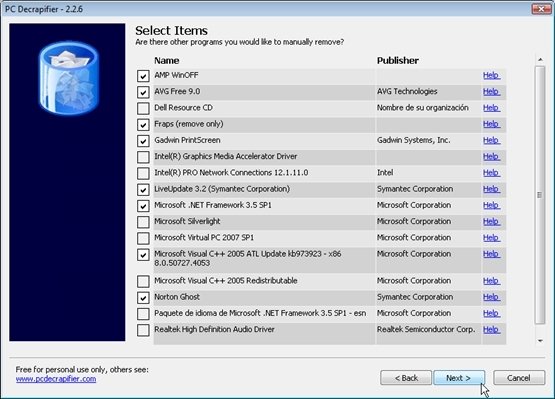Go back with the < Back button
Image resolution: width=555 pixels, height=399 pixels.
(x=406, y=378)
